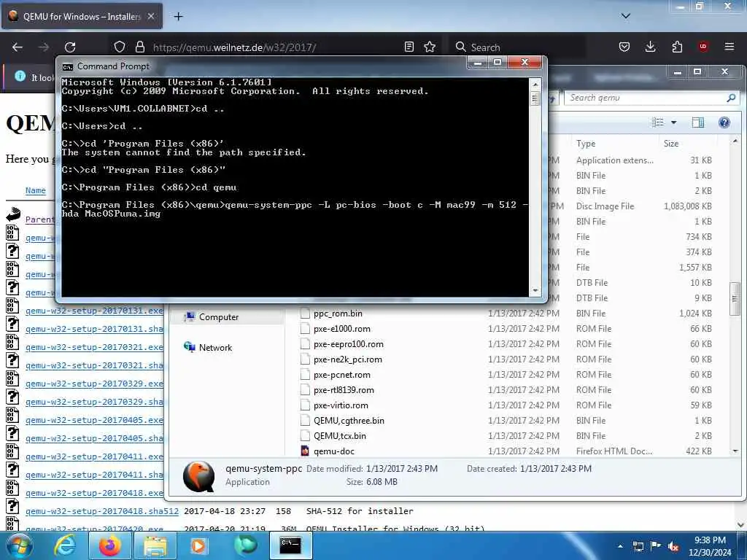Bookmark this page with star icon
This screenshot has height=560, width=747.
tap(430, 47)
